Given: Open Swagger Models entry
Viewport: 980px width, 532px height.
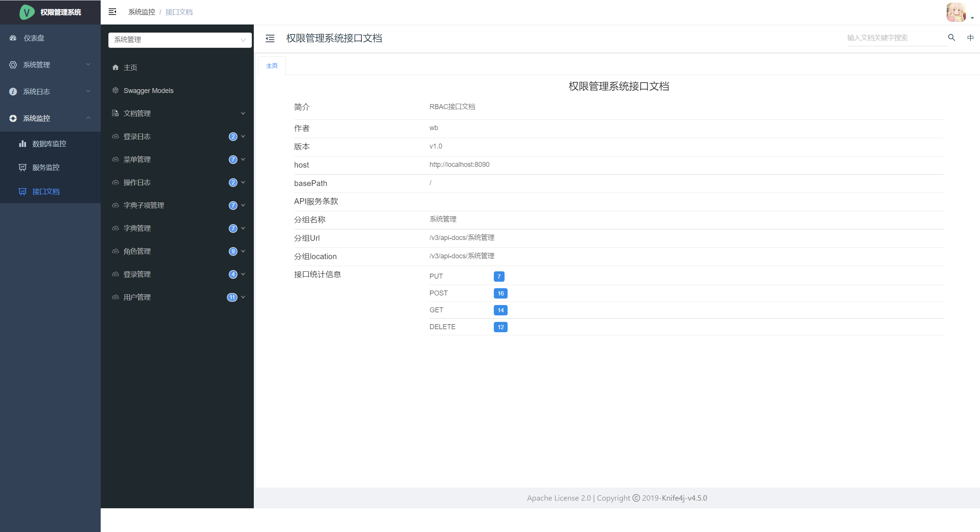Looking at the screenshot, I should coord(148,91).
